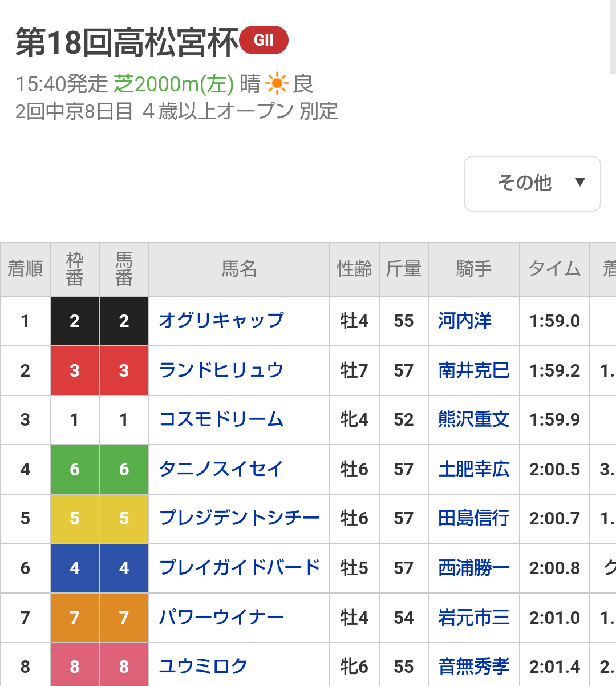View horse タニノスイセイ details
The image size is (616, 686).
(221, 469)
